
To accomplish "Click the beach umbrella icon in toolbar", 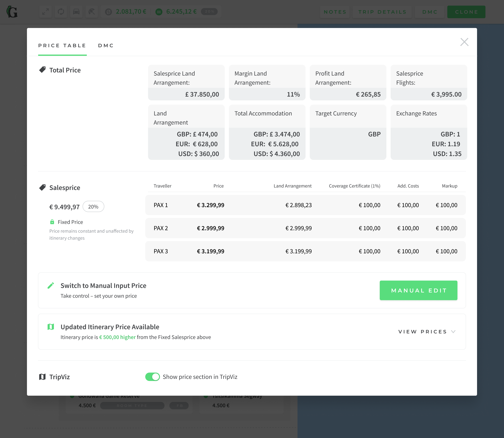I will tap(92, 12).
